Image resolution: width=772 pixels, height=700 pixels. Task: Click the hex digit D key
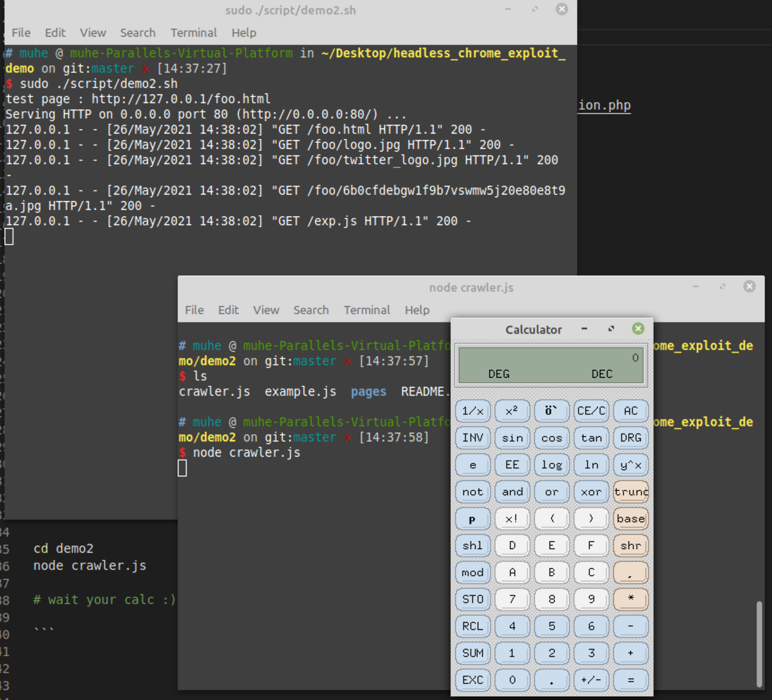[x=512, y=546]
